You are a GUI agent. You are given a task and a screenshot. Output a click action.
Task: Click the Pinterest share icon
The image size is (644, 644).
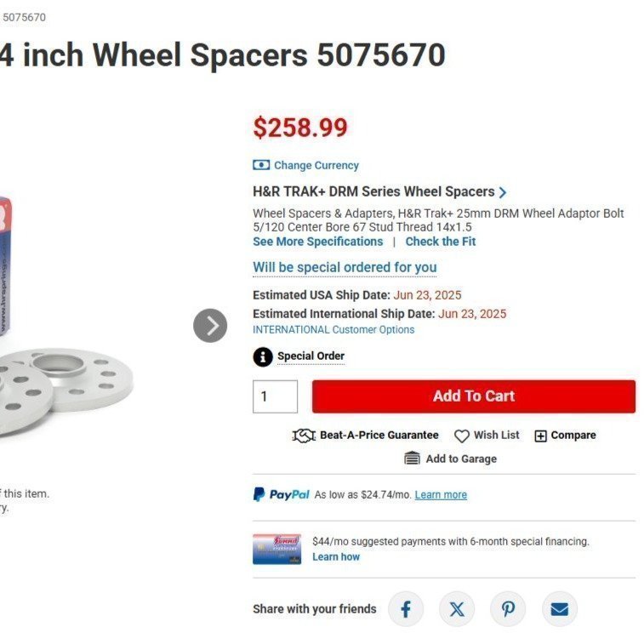(x=508, y=609)
